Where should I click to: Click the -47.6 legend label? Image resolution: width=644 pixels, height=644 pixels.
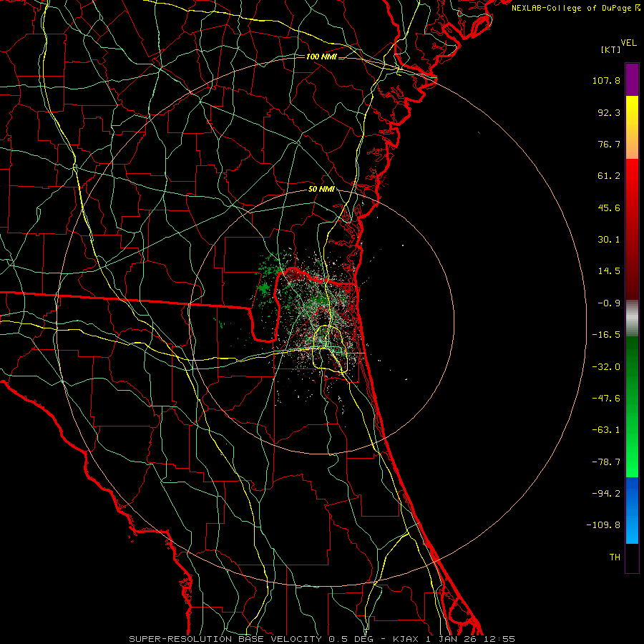606,399
